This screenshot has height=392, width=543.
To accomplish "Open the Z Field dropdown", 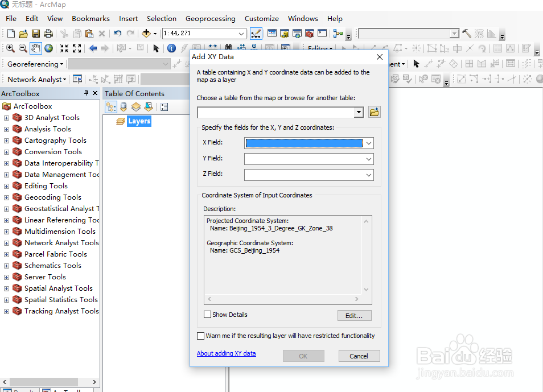I will click(369, 175).
